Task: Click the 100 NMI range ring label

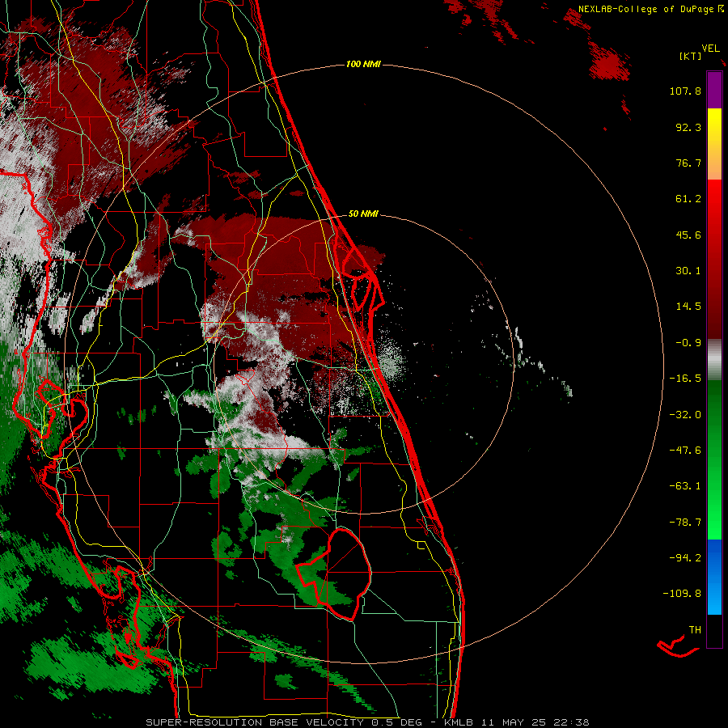Action: click(363, 64)
